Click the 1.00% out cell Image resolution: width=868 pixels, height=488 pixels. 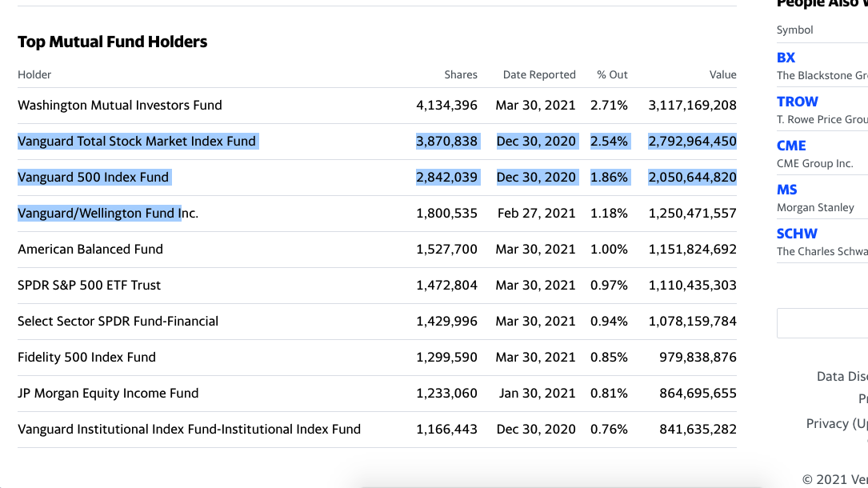609,249
